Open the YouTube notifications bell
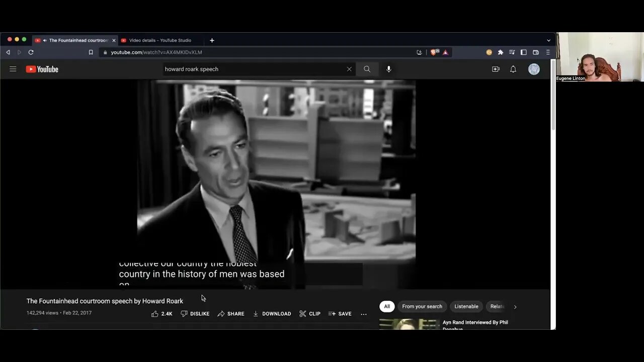The height and width of the screenshot is (362, 644). [x=513, y=69]
